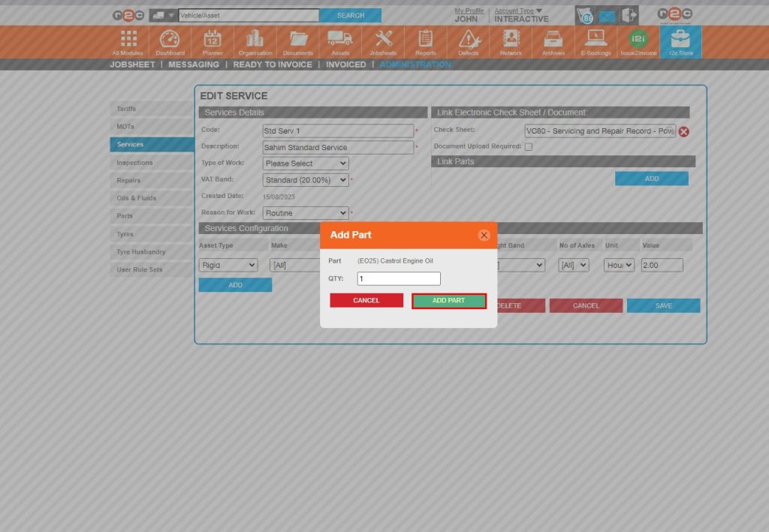The image size is (769, 532).
Task: Select Tyres in the sidebar
Action: click(x=152, y=234)
